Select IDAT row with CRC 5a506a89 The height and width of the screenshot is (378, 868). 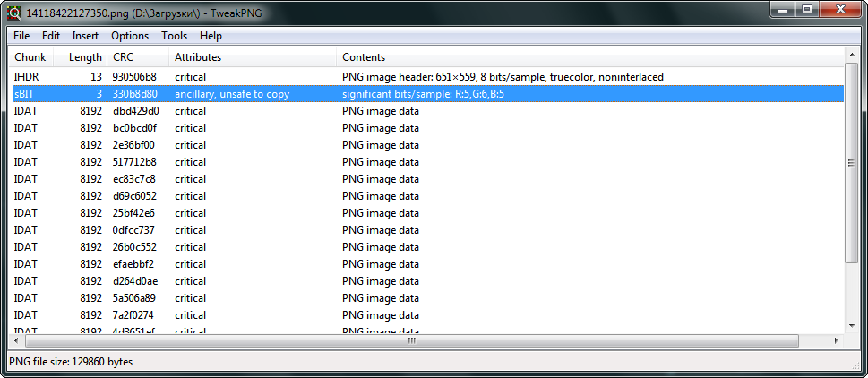coord(426,298)
